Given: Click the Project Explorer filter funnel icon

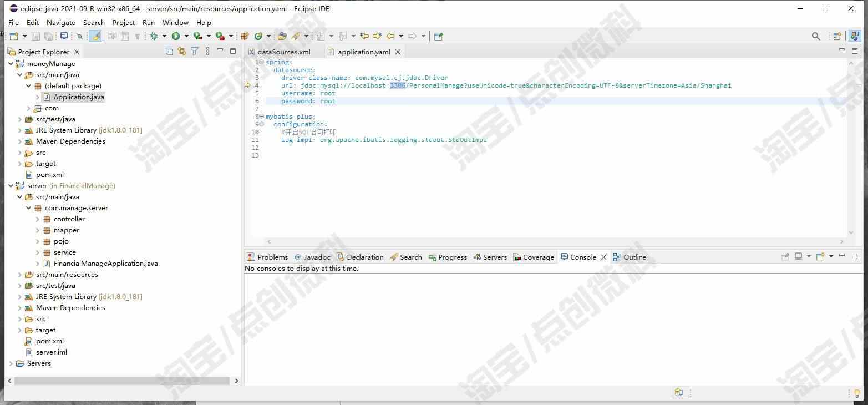Looking at the screenshot, I should (x=195, y=52).
